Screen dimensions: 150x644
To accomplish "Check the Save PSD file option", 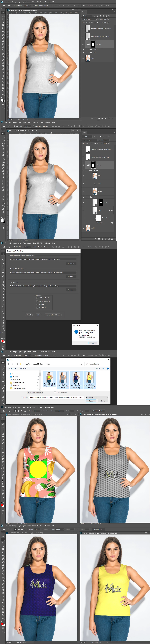I will (x=37, y=307).
